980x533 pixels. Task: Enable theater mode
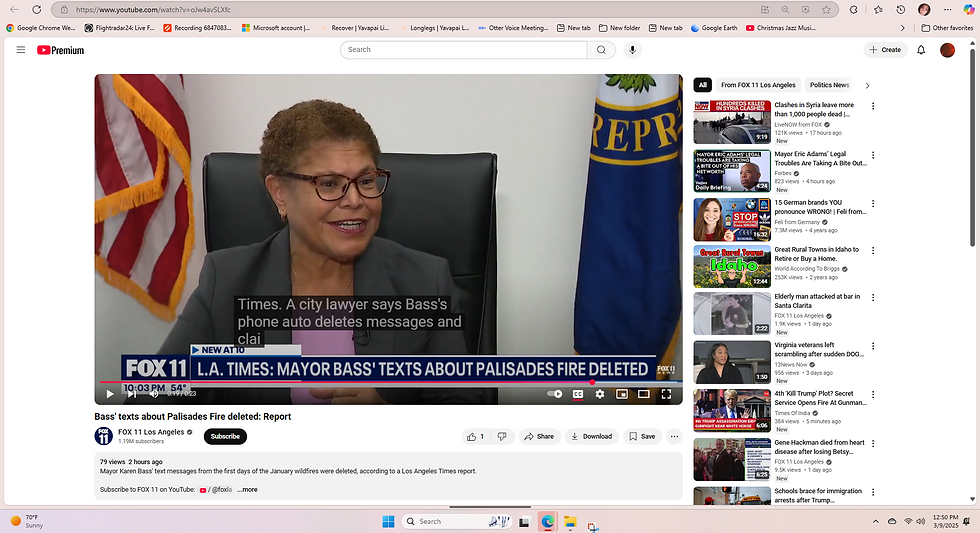click(x=644, y=394)
